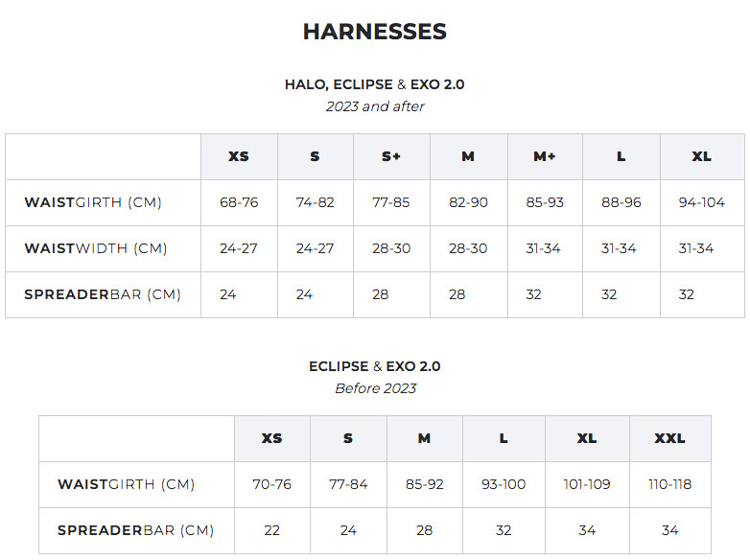Screen dimensions: 750x560
Task: Click the HARNESSES page heading
Action: [x=375, y=32]
